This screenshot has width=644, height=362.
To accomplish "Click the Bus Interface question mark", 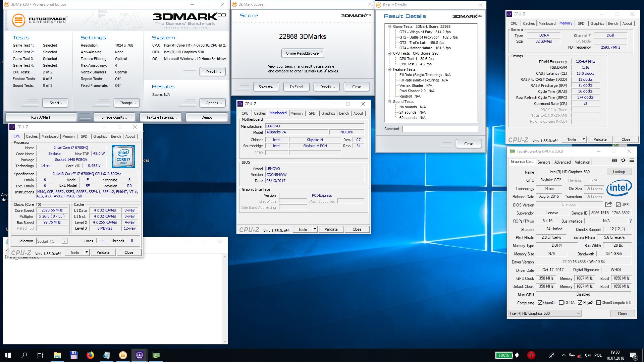I will 631,221.
